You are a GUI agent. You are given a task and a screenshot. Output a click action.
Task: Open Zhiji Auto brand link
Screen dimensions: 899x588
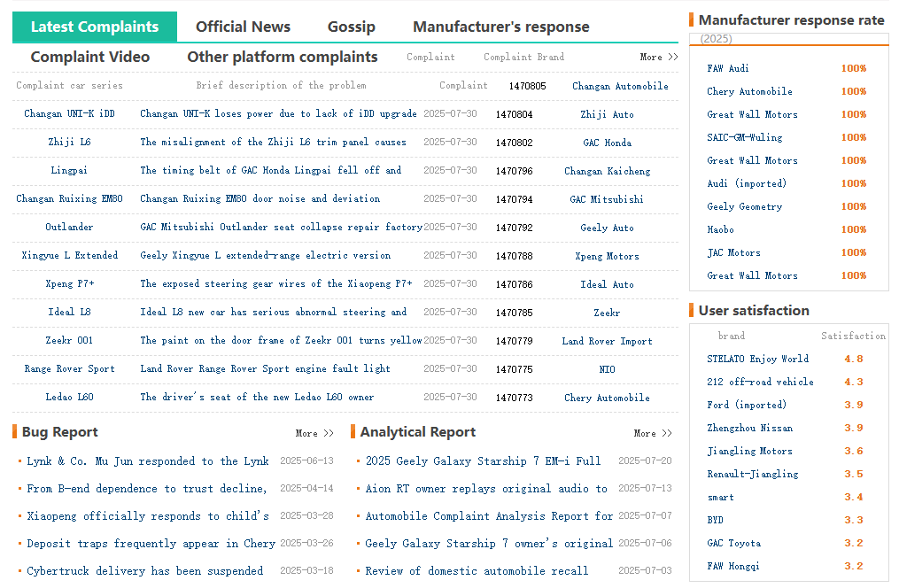point(608,114)
